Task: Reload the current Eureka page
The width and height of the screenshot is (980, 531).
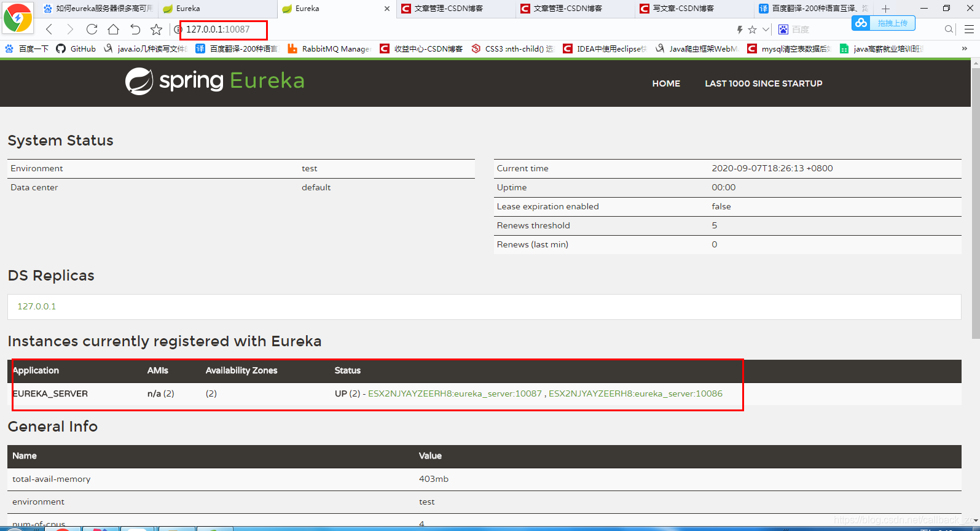Action: (92, 29)
